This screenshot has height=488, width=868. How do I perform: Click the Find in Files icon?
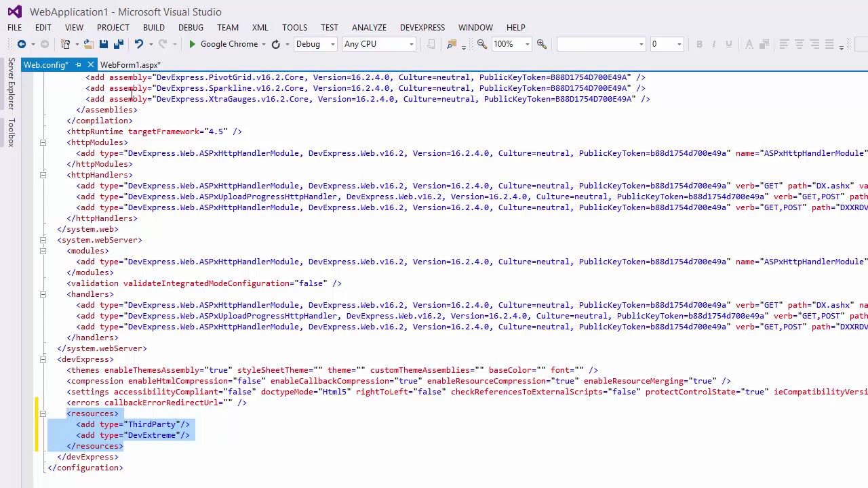coord(452,44)
